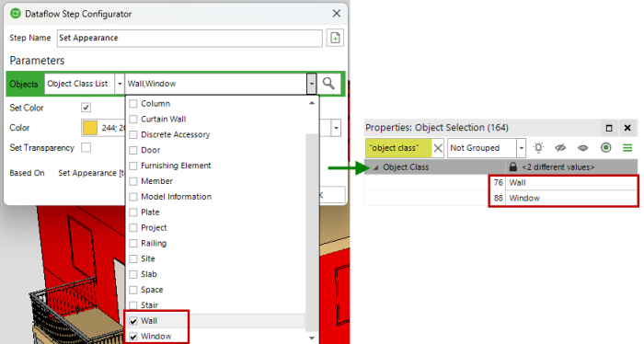644x344 pixels.
Task: Click the magnifier search icon beside Wall,Window
Action: point(328,84)
